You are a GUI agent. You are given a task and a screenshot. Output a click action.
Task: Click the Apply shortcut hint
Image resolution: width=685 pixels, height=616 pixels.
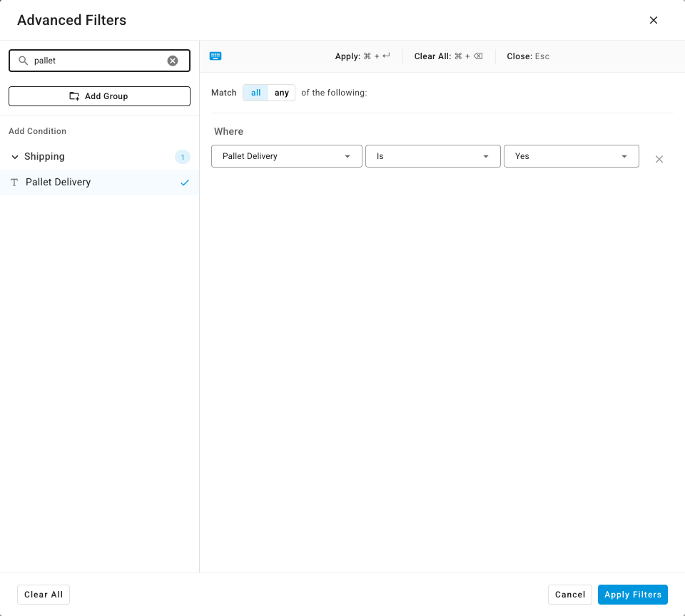[362, 56]
